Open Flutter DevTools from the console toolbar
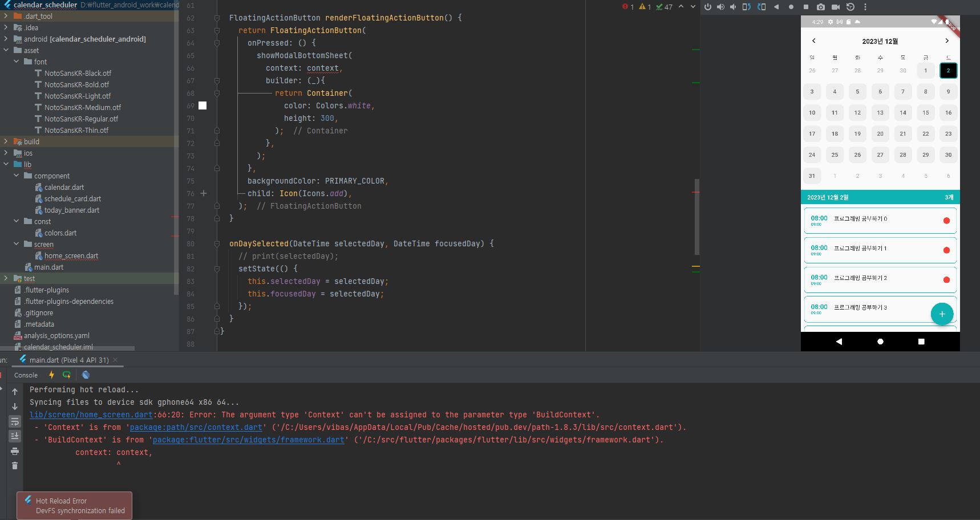The height and width of the screenshot is (520, 980). (x=86, y=375)
